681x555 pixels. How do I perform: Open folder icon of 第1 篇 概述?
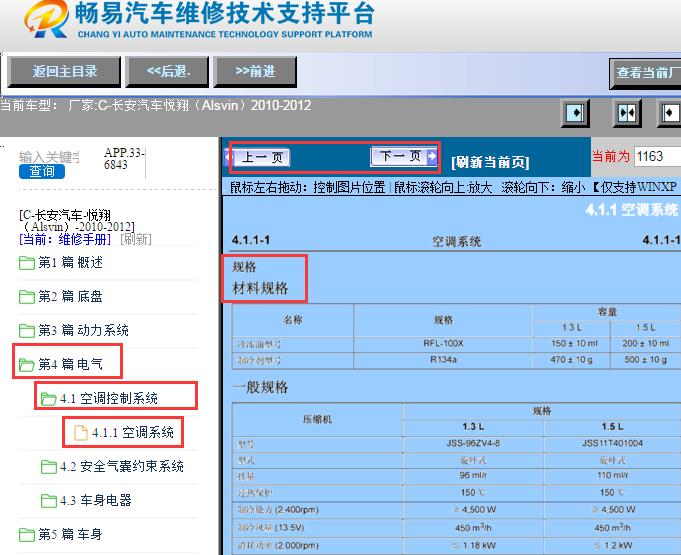27,263
